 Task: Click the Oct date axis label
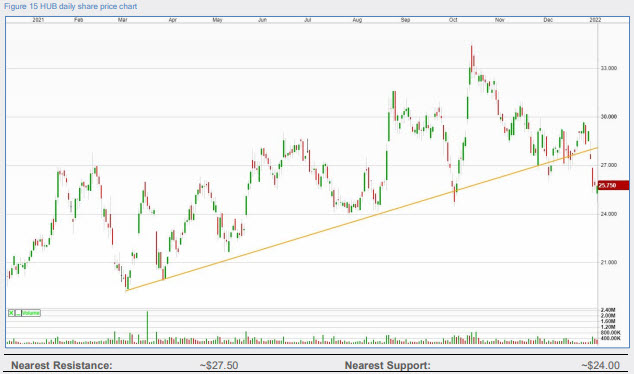(x=453, y=20)
